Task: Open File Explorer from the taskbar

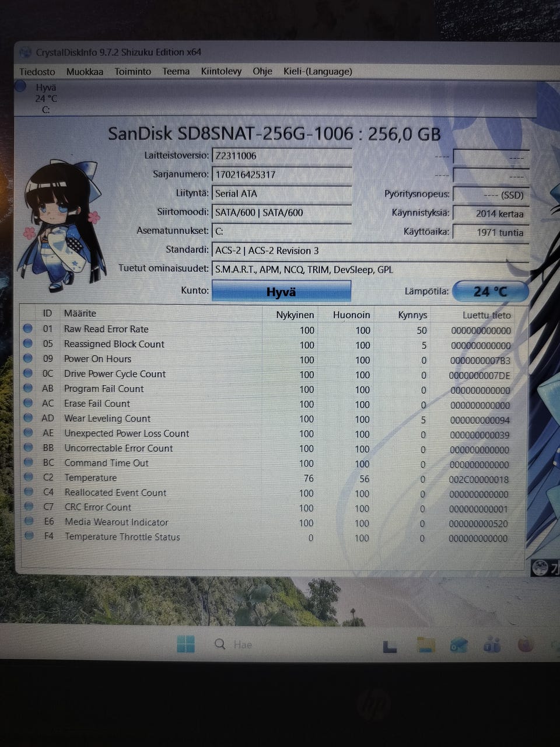Action: pos(426,645)
